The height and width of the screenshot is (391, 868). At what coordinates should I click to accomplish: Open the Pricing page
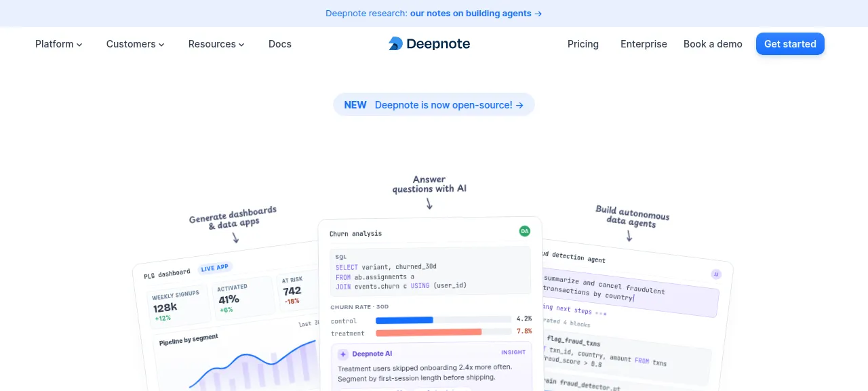coord(583,44)
